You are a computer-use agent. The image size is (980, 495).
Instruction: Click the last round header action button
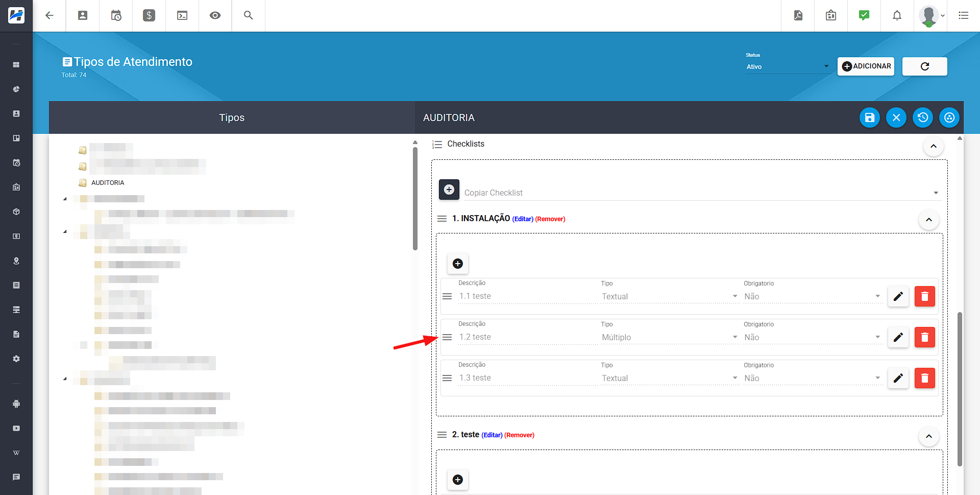[949, 117]
